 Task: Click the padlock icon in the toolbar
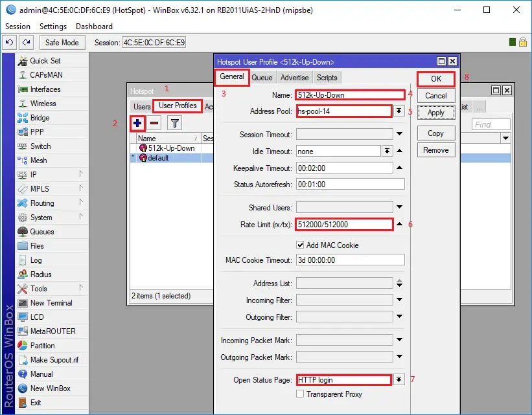click(x=523, y=42)
